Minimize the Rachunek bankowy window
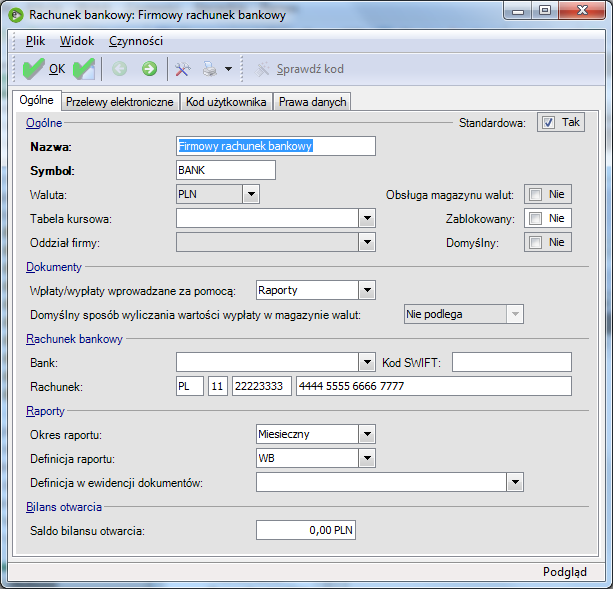 [518, 11]
